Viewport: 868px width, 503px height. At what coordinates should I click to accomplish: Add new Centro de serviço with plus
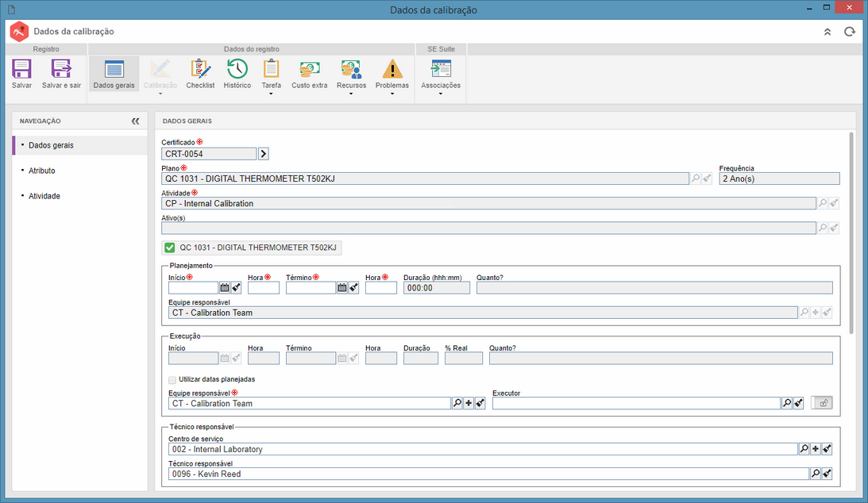[816, 449]
